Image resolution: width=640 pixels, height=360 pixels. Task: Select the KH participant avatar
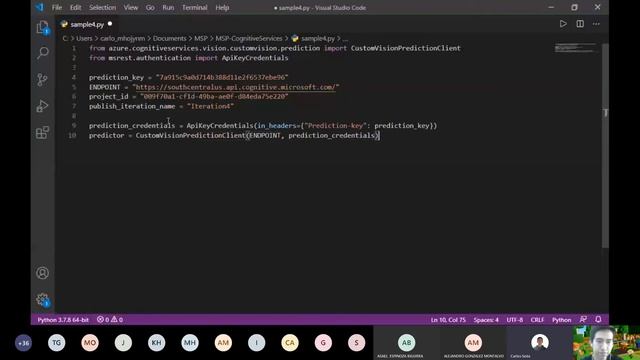pyautogui.click(x=156, y=343)
